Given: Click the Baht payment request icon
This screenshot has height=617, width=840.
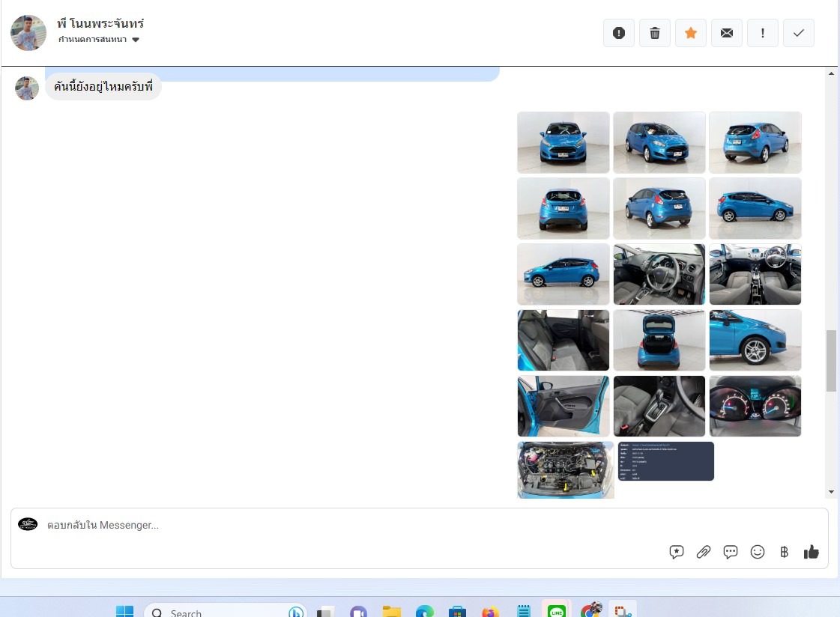Looking at the screenshot, I should 785,552.
